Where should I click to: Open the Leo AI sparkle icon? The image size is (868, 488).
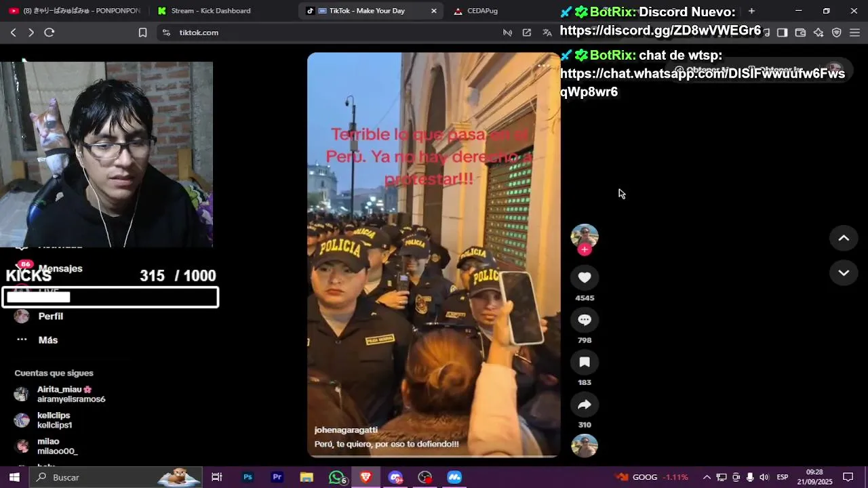tap(818, 33)
